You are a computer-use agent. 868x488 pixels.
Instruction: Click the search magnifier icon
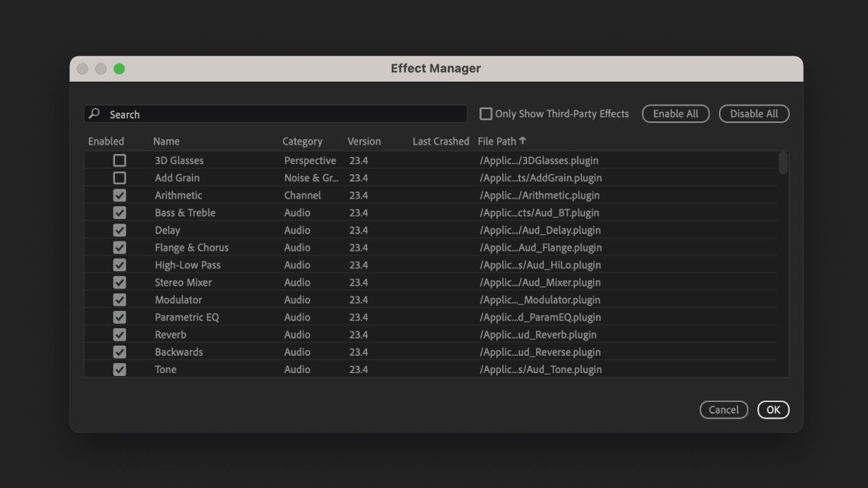coord(95,114)
